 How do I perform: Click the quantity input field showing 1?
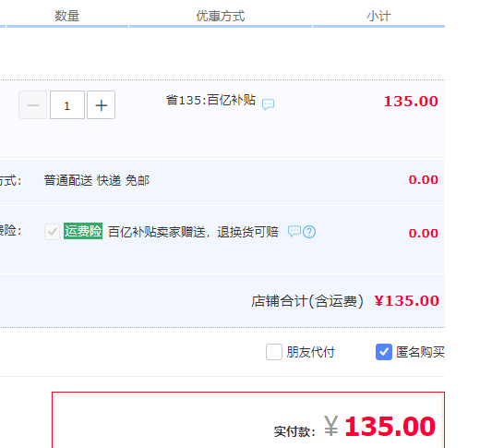point(67,105)
